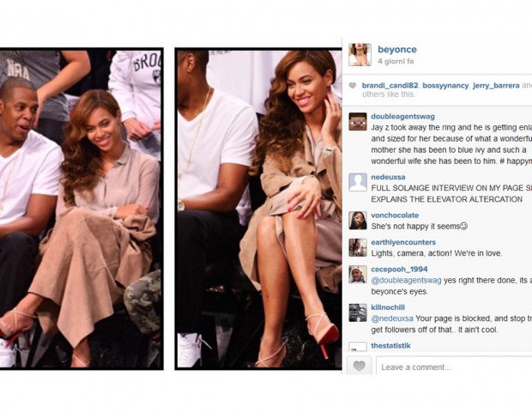Click the right courtside photo of Beyonce
Screen dimensions: 532x413
258,209
